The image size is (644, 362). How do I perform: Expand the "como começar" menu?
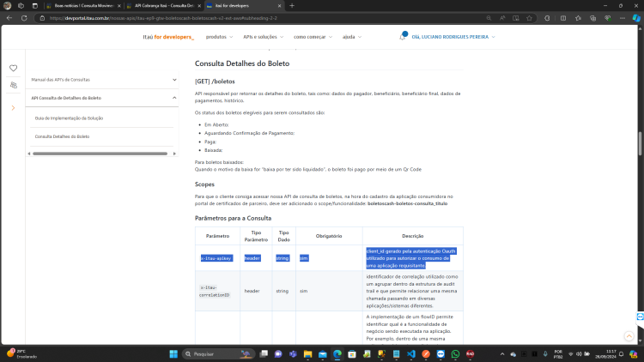tap(313, 37)
